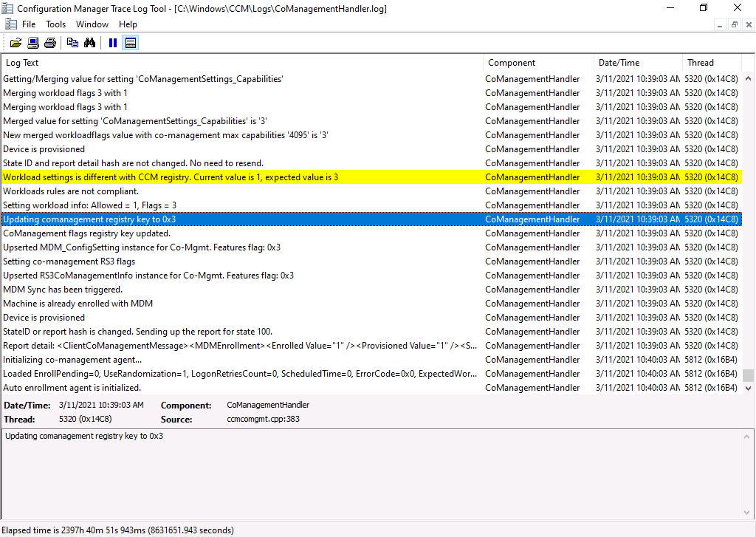
Task: Click the Log Text column header
Action: (x=242, y=63)
